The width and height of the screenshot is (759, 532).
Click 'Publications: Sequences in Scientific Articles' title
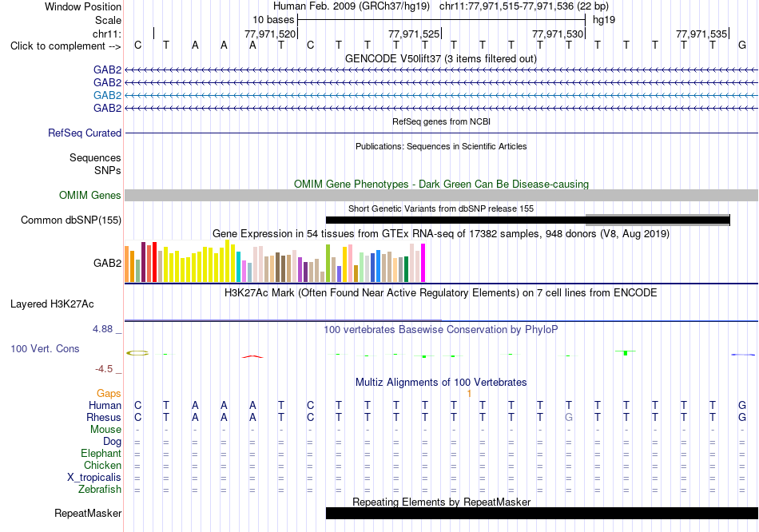[441, 146]
